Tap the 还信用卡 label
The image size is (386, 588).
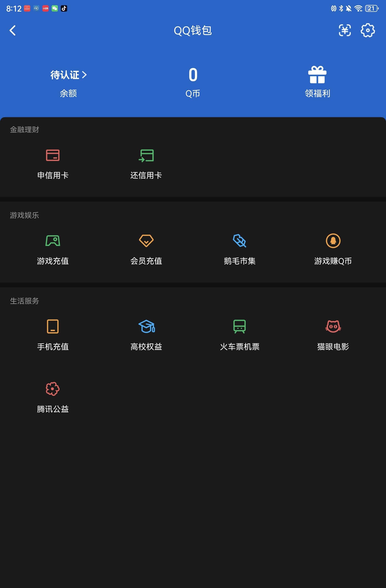[x=146, y=175]
